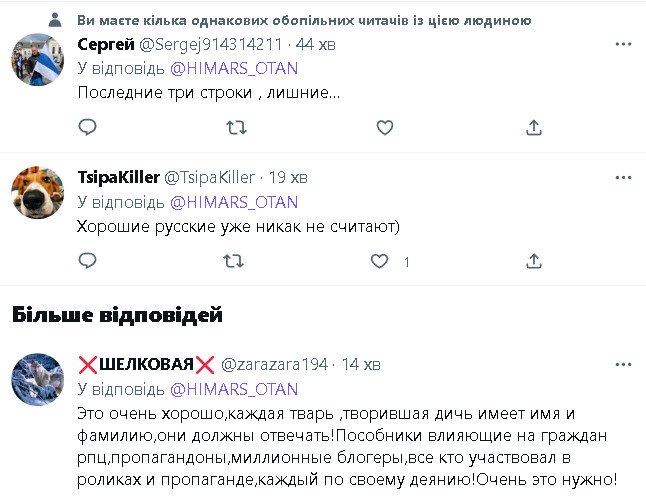Open ШЕЛКОВАЯ's profile avatar
The image size is (646, 497).
[38, 379]
